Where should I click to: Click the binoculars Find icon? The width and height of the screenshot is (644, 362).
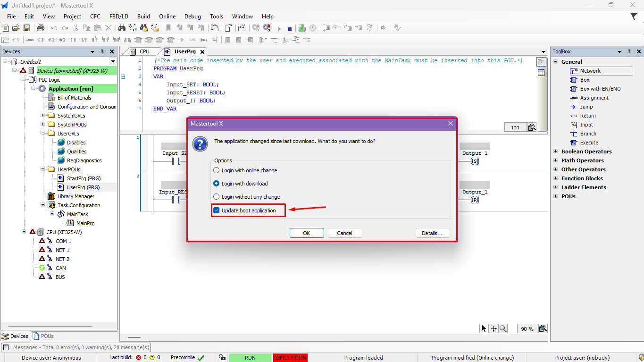pyautogui.click(x=122, y=28)
